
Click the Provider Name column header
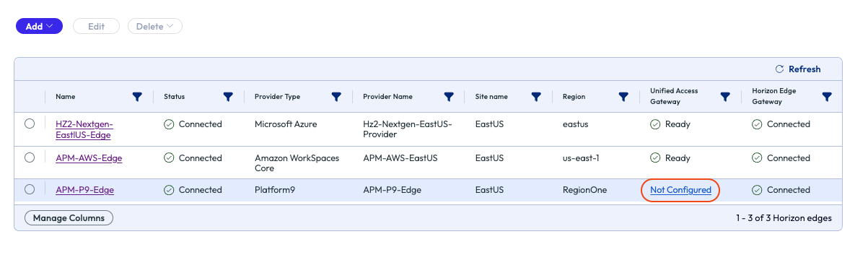[x=387, y=97]
